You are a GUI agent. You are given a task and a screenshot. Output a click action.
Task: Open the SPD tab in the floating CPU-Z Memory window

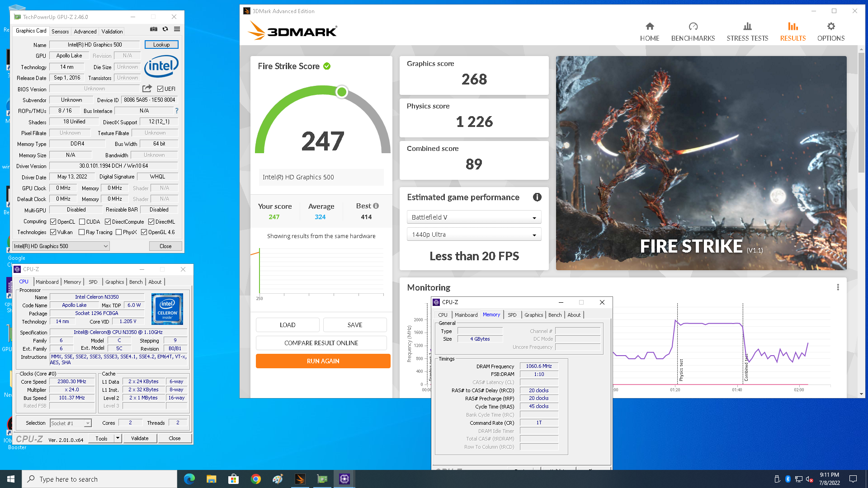pos(512,315)
